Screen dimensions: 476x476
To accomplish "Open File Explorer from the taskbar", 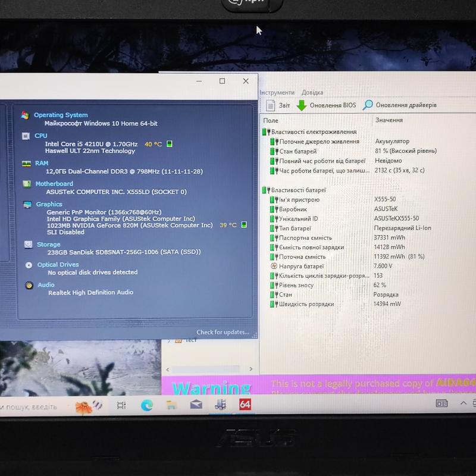I will [171, 405].
